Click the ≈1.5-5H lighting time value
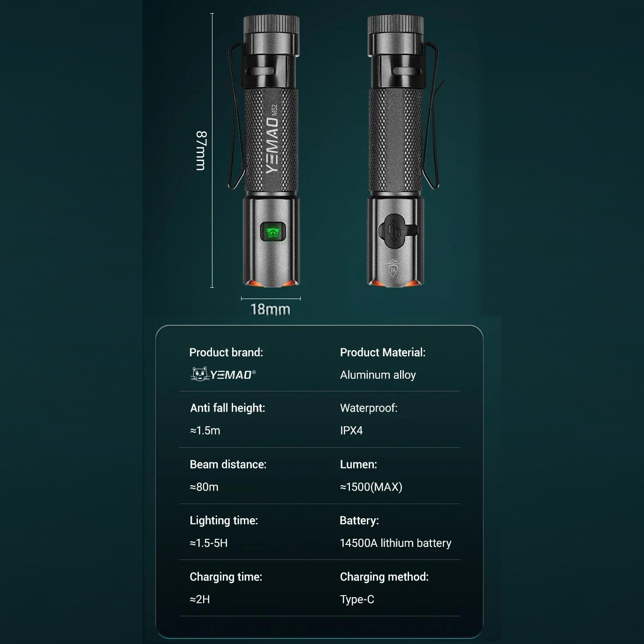Image resolution: width=644 pixels, height=644 pixels. (x=209, y=543)
